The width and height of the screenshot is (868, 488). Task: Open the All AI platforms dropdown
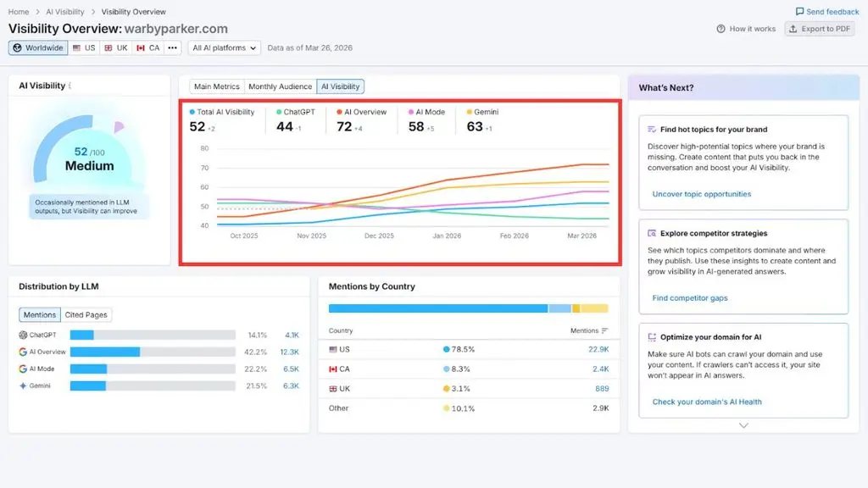tap(224, 48)
